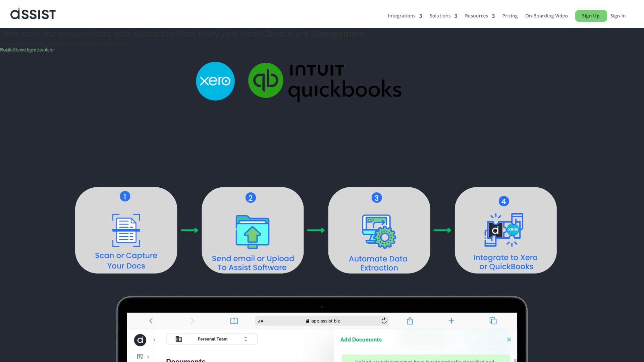This screenshot has height=362, width=644.
Task: Click the Automate Data Extraction gear icon
Action: 379,231
